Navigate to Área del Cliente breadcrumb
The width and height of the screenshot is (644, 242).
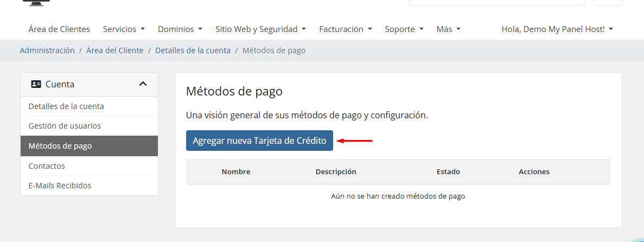coord(114,50)
